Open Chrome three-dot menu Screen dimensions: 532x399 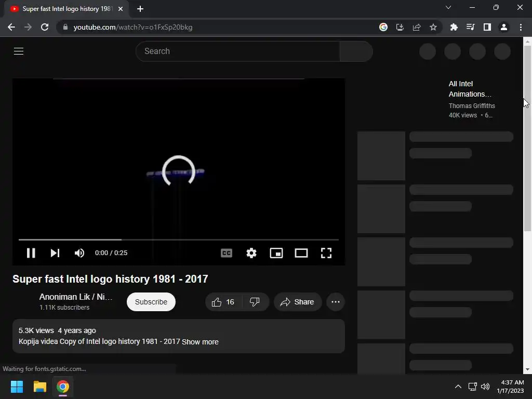click(x=521, y=27)
